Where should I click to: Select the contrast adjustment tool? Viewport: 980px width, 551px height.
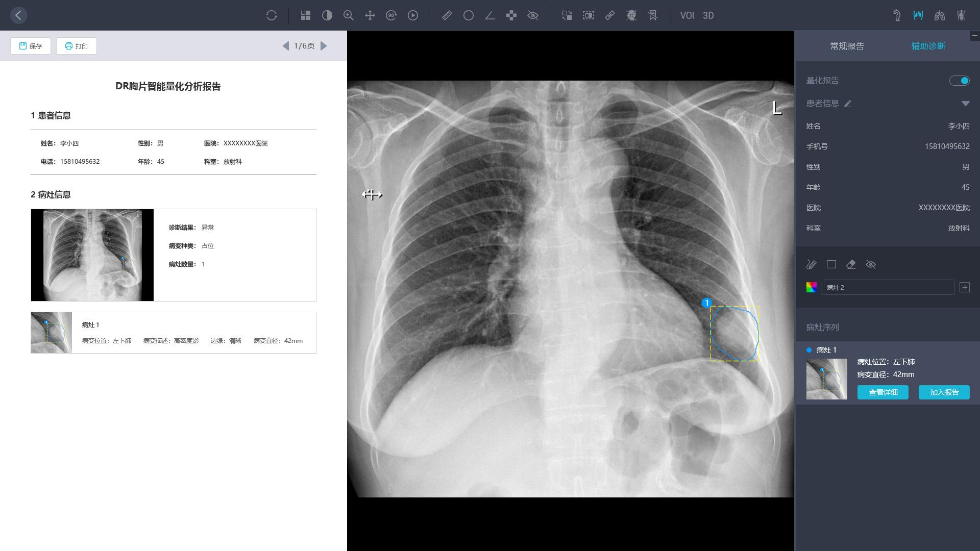coord(327,15)
